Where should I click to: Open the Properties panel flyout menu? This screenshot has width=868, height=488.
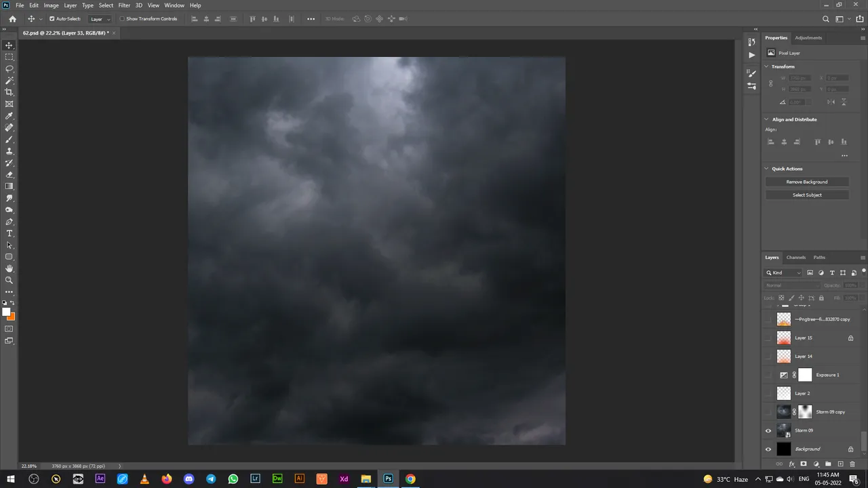pos(863,38)
